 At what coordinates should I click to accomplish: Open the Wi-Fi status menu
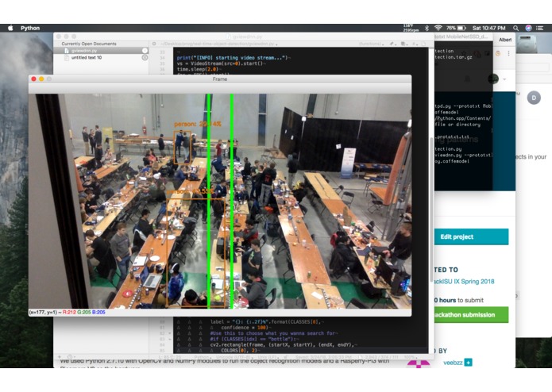438,28
